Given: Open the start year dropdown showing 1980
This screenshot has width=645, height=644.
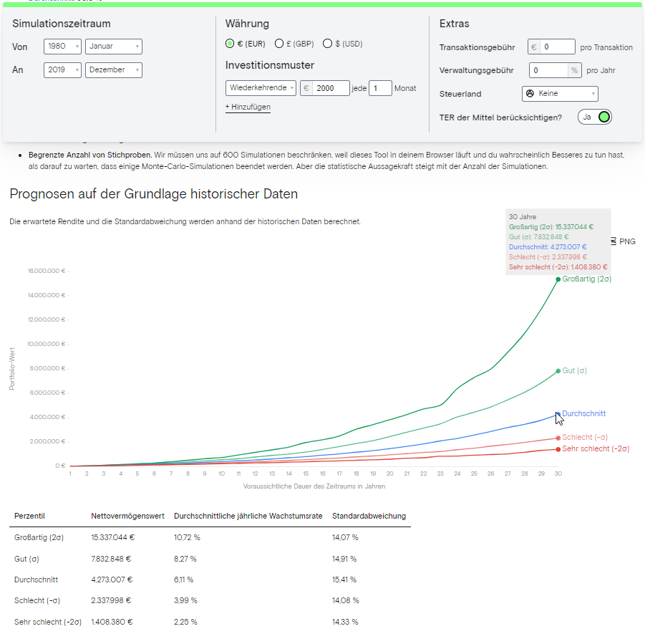Looking at the screenshot, I should coord(62,47).
